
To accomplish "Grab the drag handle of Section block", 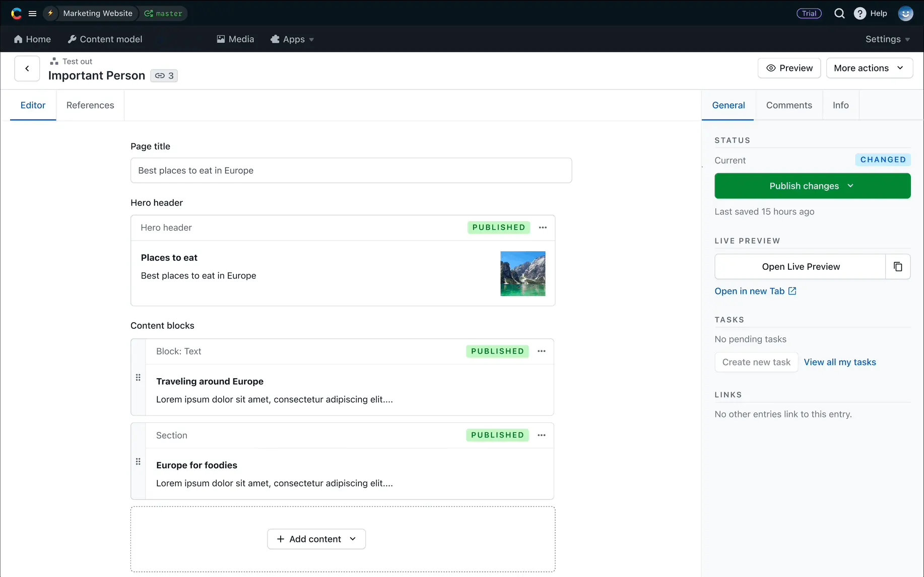I will pyautogui.click(x=138, y=461).
